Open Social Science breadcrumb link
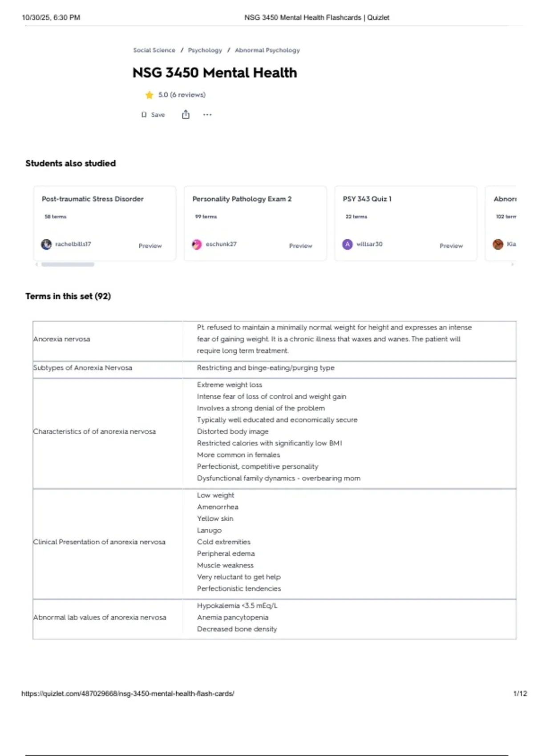The image size is (534, 756). click(154, 50)
